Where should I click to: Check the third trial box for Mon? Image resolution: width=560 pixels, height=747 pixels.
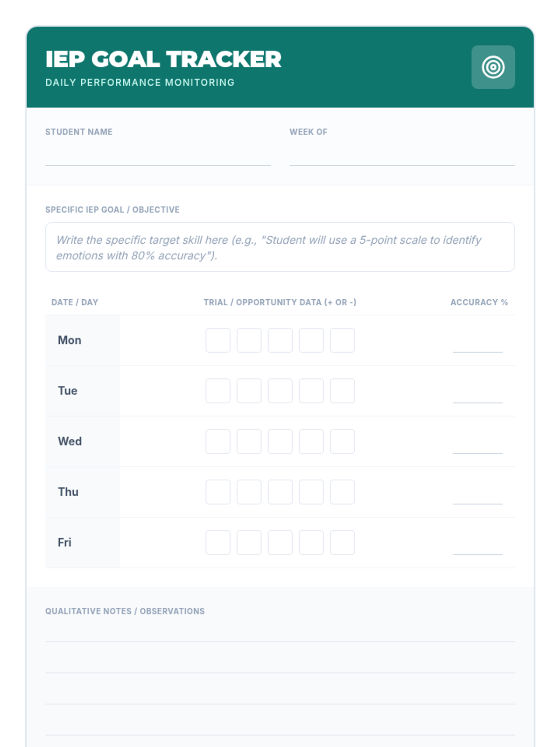[280, 340]
